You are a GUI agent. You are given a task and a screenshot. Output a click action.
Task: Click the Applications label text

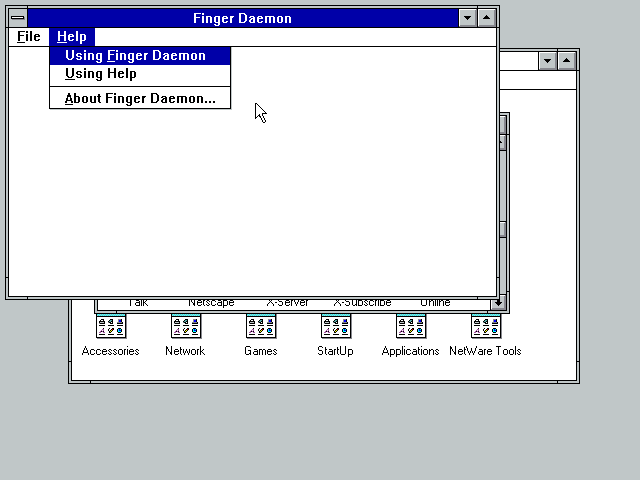(411, 351)
